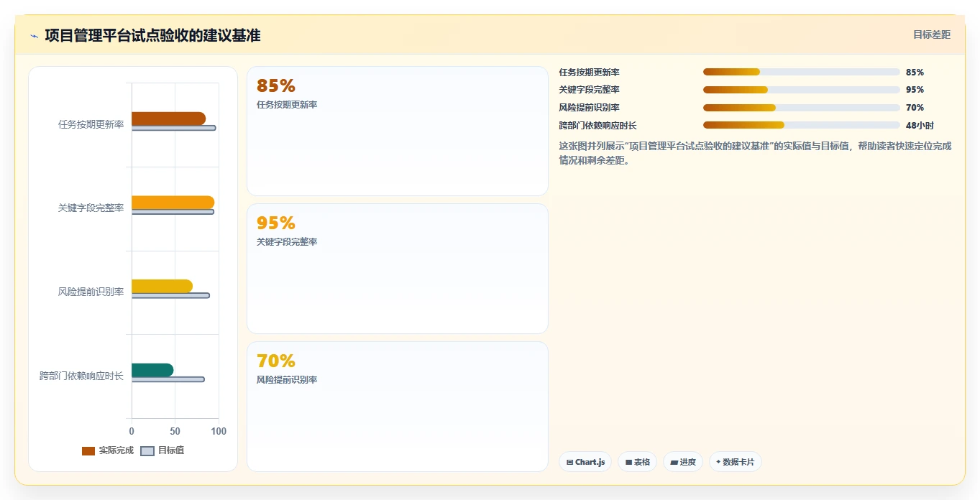Click the 85% value in the progress list
The height and width of the screenshot is (500, 980).
[915, 73]
